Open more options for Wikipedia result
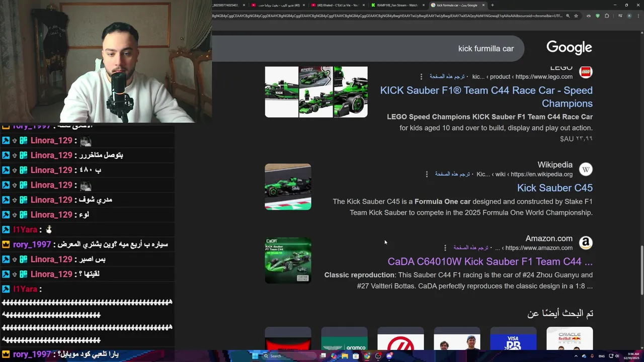Viewport: 644px width, 362px height. (x=427, y=174)
